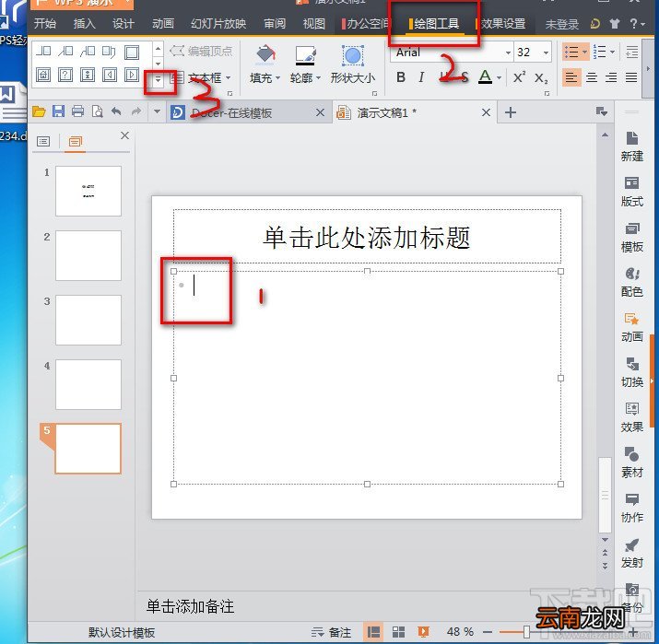Expand the 填充 dropdown arrow
This screenshot has height=644, width=659.
pos(277,78)
